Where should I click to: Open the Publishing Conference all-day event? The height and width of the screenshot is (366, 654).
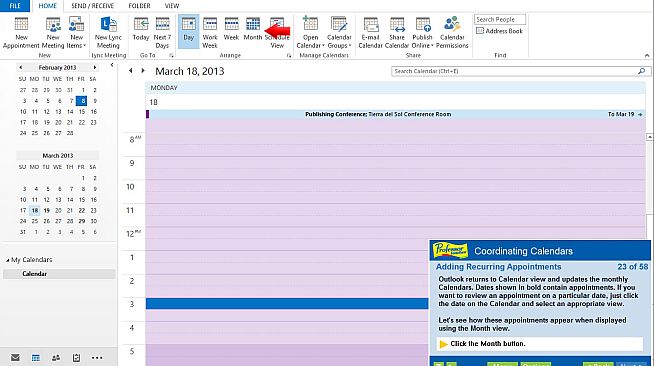point(378,114)
